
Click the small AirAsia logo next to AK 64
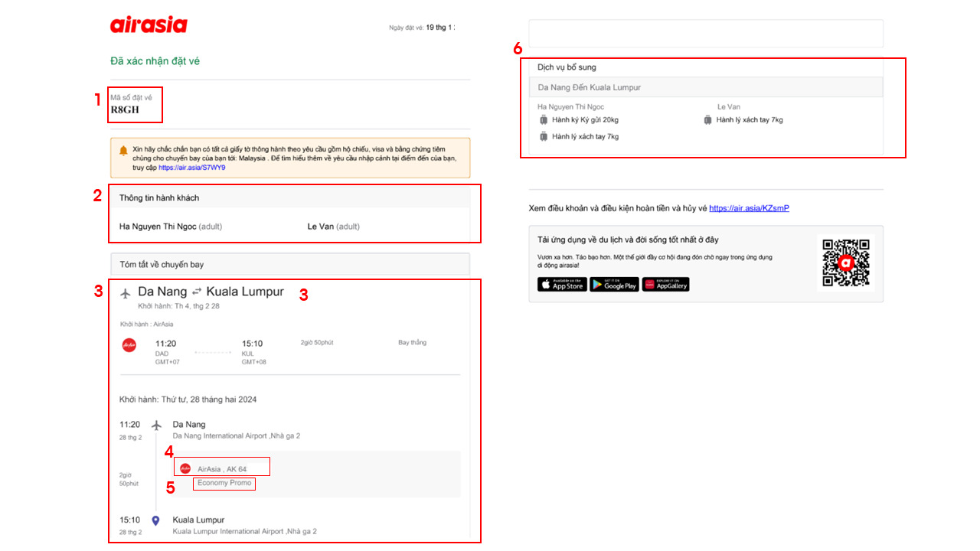pyautogui.click(x=185, y=468)
